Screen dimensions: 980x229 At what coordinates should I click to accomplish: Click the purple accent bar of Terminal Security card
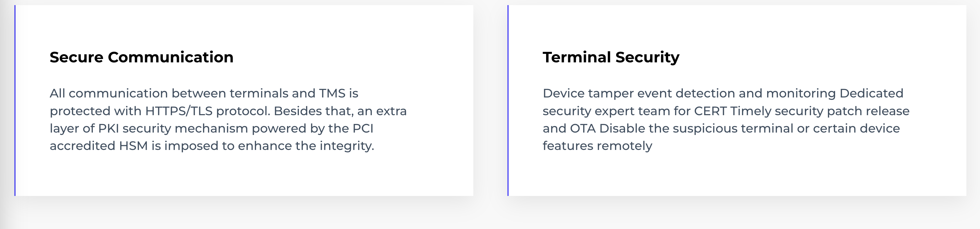[x=508, y=101]
